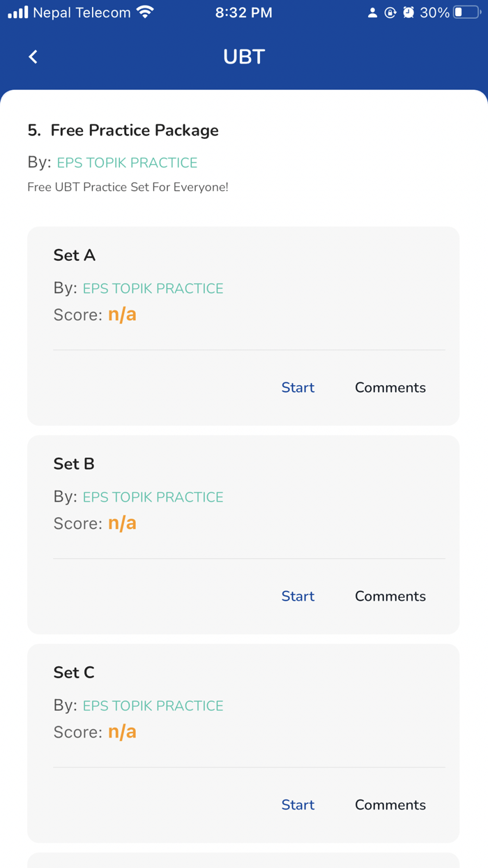Start the Set C practice test
488x868 pixels.
point(298,805)
